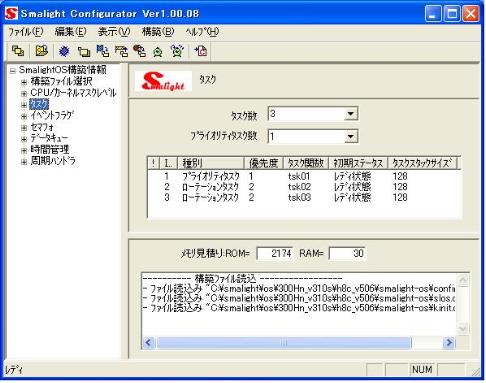Screen dimensions: 486x383
Task: Select the highlighted タスク tree item
Action: click(x=39, y=104)
